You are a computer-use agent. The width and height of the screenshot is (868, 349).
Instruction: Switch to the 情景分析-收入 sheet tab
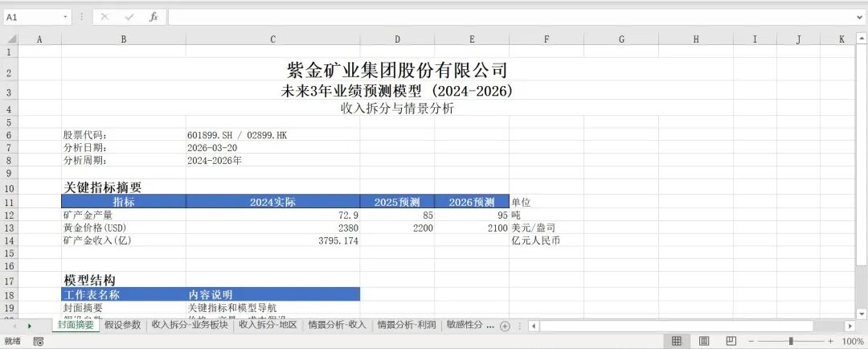337,325
